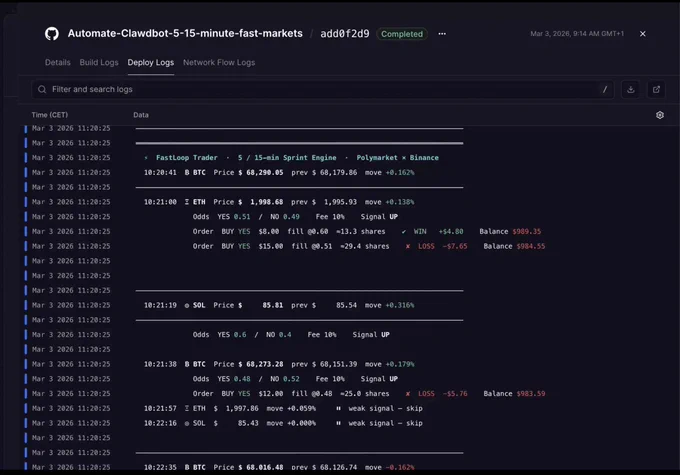Open the Automate-Clawdbot-5-15-minute-fast-markets repository link
Screen dimensions: 680x475
coord(185,33)
